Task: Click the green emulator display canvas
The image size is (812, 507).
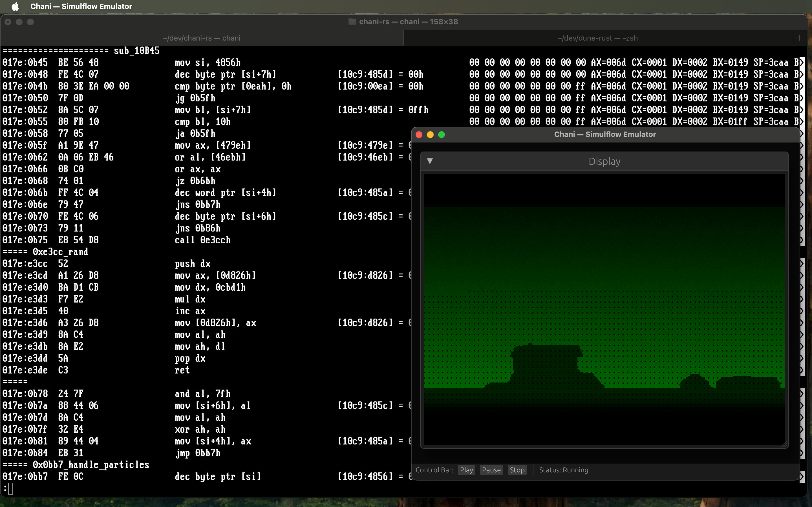Action: click(604, 308)
